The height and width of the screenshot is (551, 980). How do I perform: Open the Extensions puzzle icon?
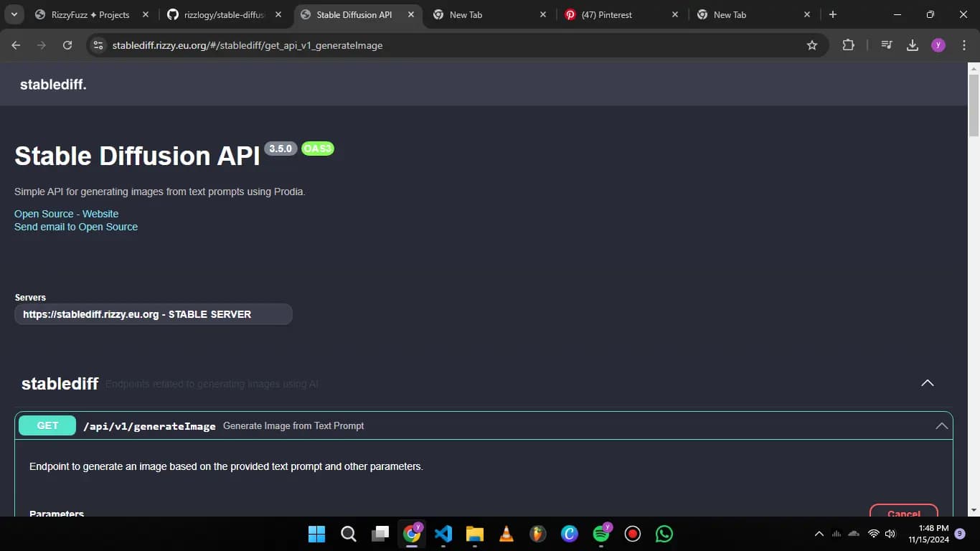pos(848,45)
